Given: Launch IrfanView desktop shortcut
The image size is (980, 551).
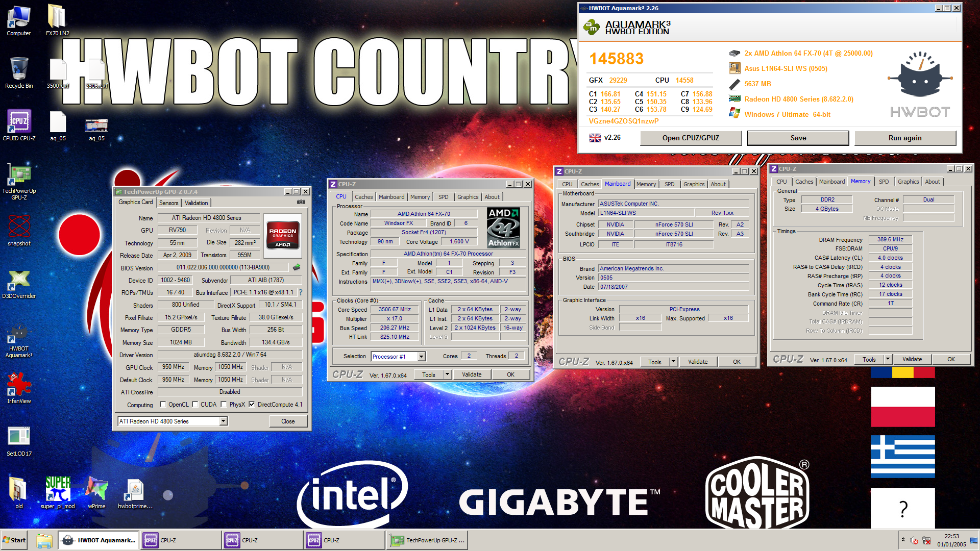Looking at the screenshot, I should click(x=19, y=388).
